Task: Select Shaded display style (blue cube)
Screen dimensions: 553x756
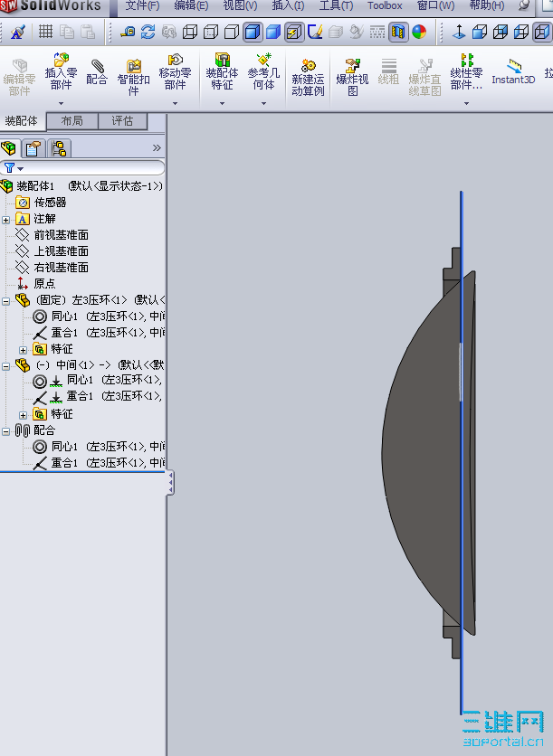Action: pos(273,33)
